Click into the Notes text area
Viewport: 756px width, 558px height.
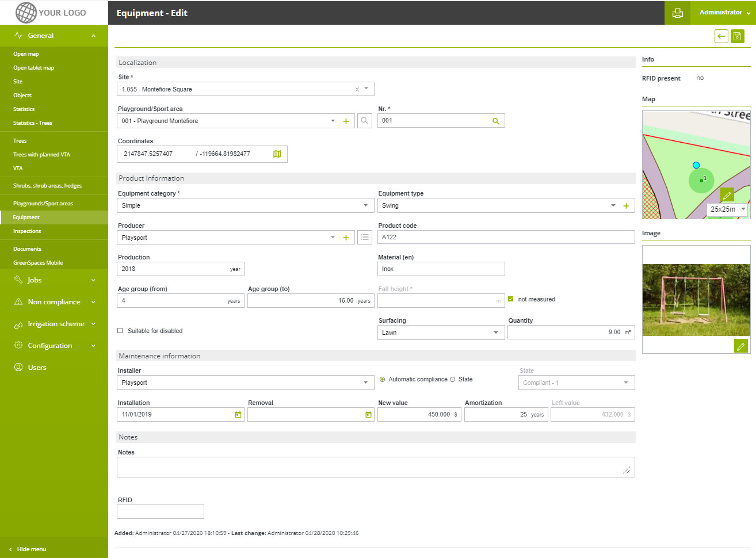click(x=375, y=467)
